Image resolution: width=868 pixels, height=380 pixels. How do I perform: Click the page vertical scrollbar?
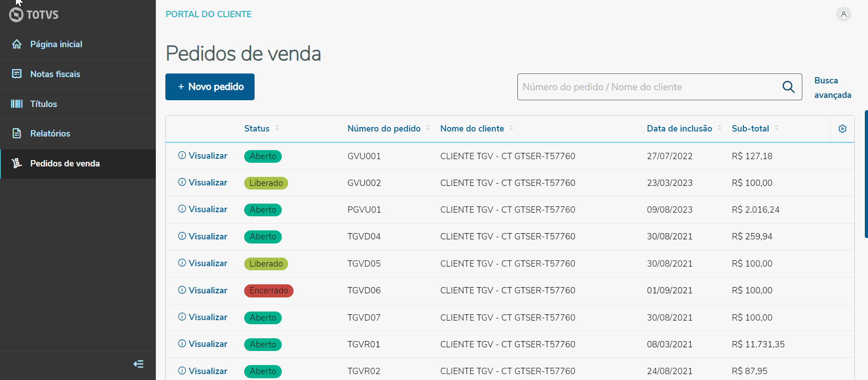pos(866,174)
